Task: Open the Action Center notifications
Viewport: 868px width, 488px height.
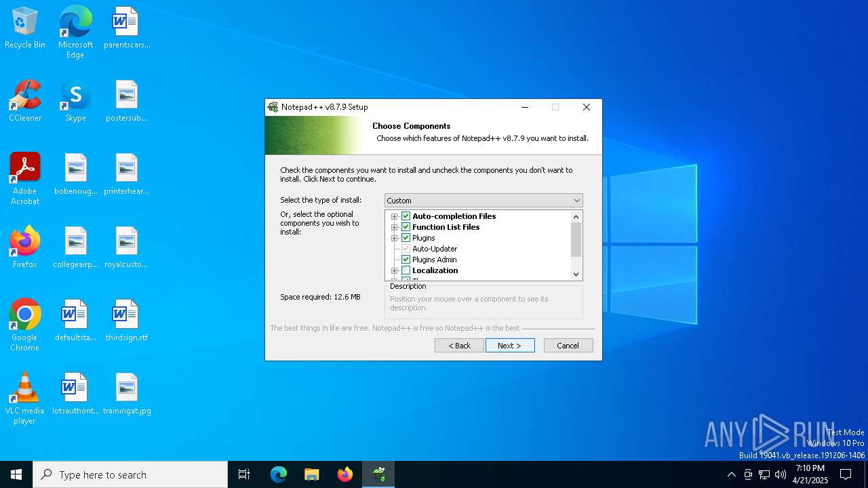Action: (x=846, y=474)
